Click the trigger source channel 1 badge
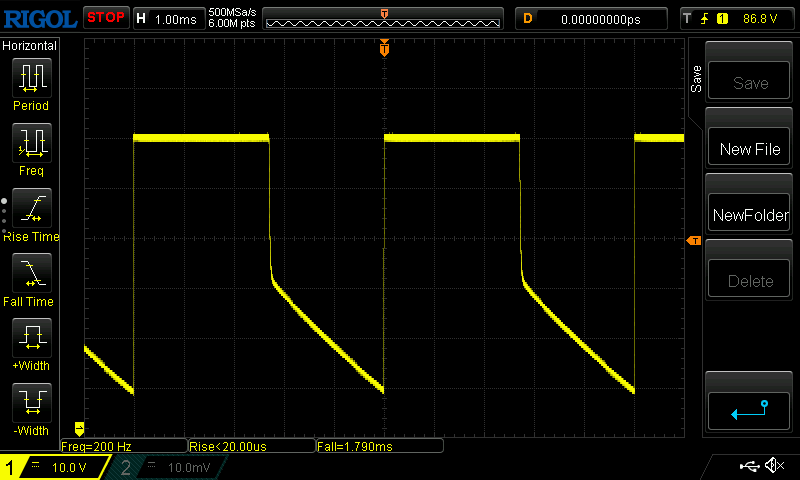The width and height of the screenshot is (800, 480). coord(722,19)
